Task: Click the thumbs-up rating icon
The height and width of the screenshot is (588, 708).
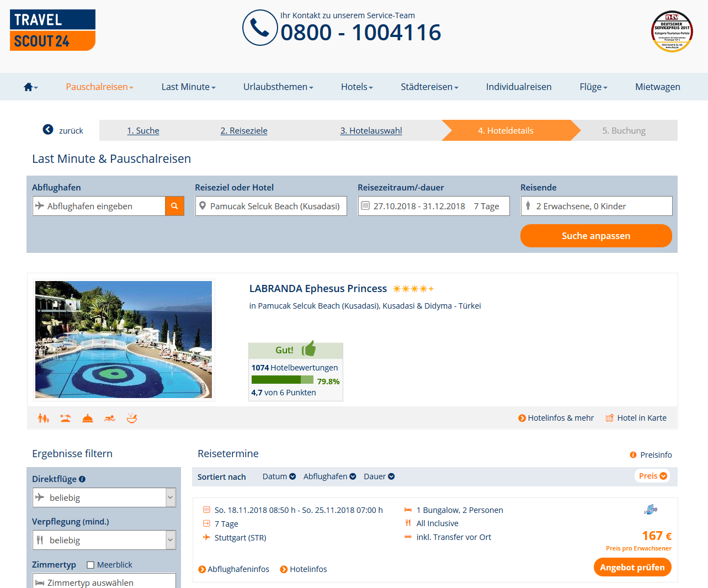Action: point(308,348)
